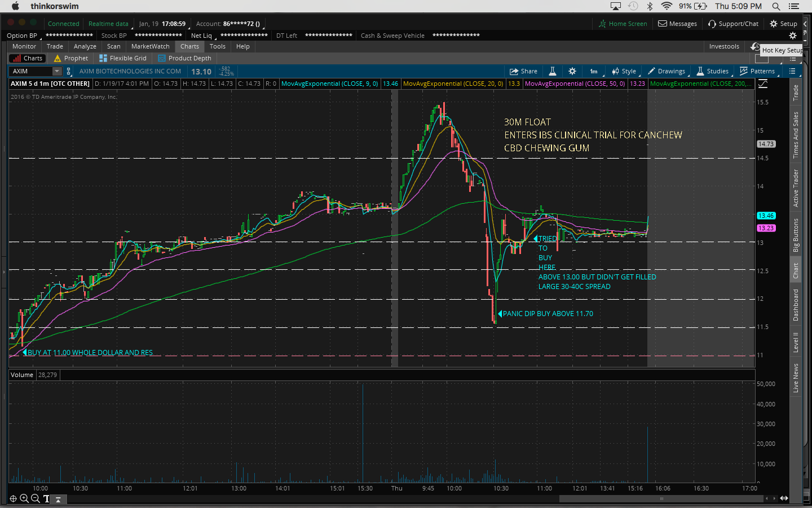Open the Live News sidebar panel

click(796, 378)
